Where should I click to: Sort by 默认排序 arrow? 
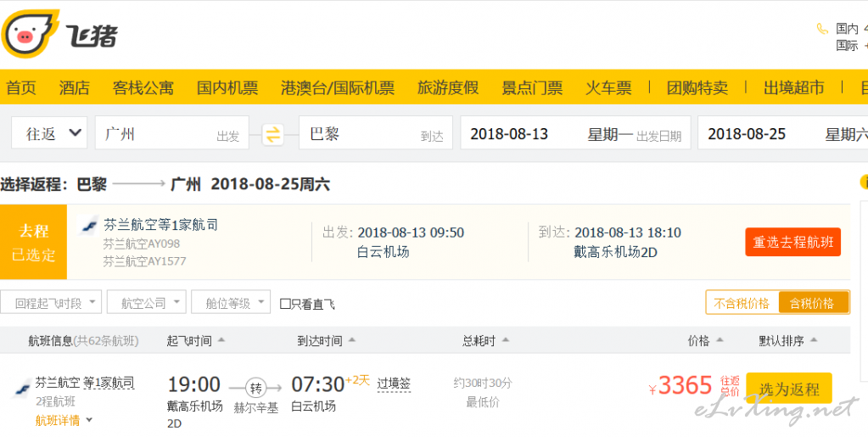[x=813, y=340]
